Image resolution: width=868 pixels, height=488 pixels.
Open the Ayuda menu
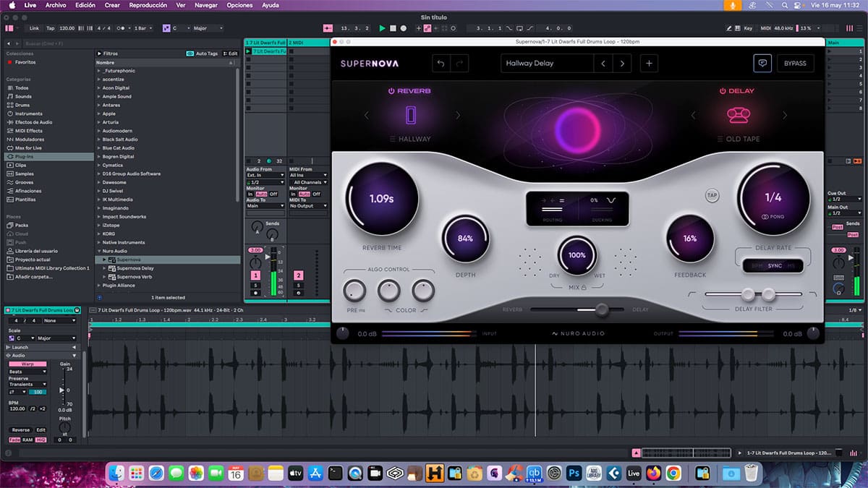[271, 5]
